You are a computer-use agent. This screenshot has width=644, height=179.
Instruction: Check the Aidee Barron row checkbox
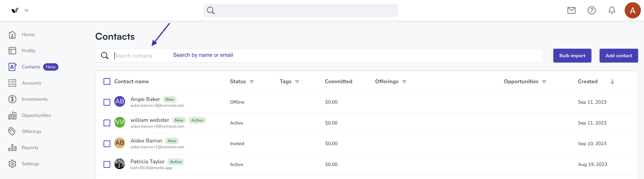(x=107, y=144)
